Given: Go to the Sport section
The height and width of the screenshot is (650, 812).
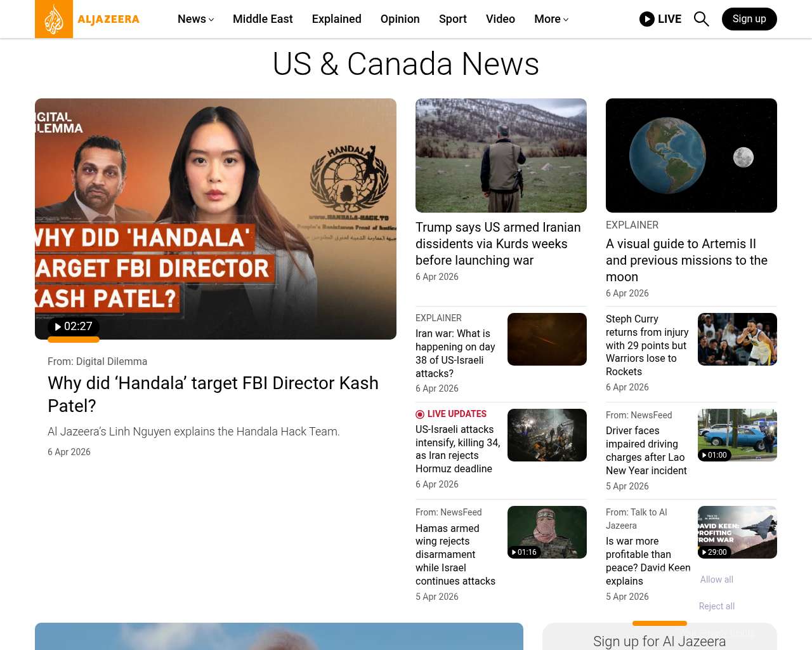Looking at the screenshot, I should (453, 19).
